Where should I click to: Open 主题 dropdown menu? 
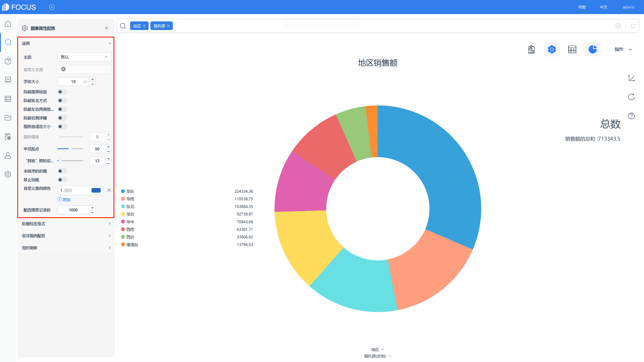(84, 57)
